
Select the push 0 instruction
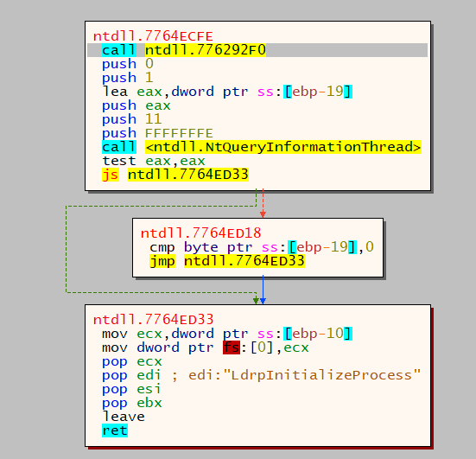pos(128,64)
